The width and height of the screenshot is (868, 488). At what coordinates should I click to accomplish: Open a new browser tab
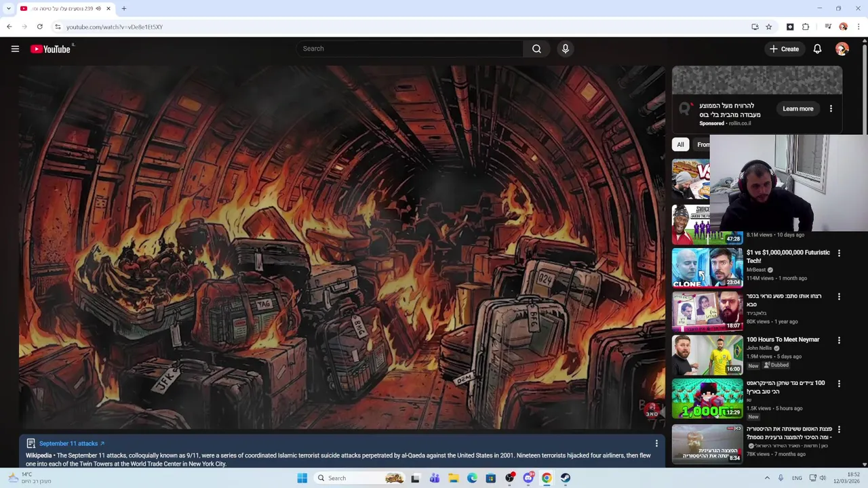(124, 9)
